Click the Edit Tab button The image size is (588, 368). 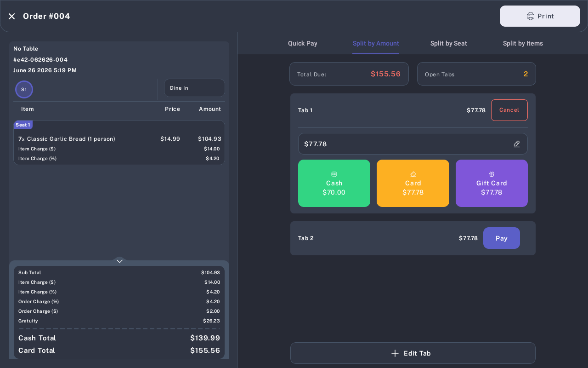413,353
